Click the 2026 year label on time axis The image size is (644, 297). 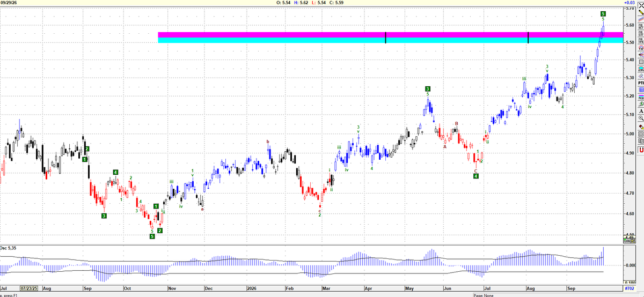251,288
